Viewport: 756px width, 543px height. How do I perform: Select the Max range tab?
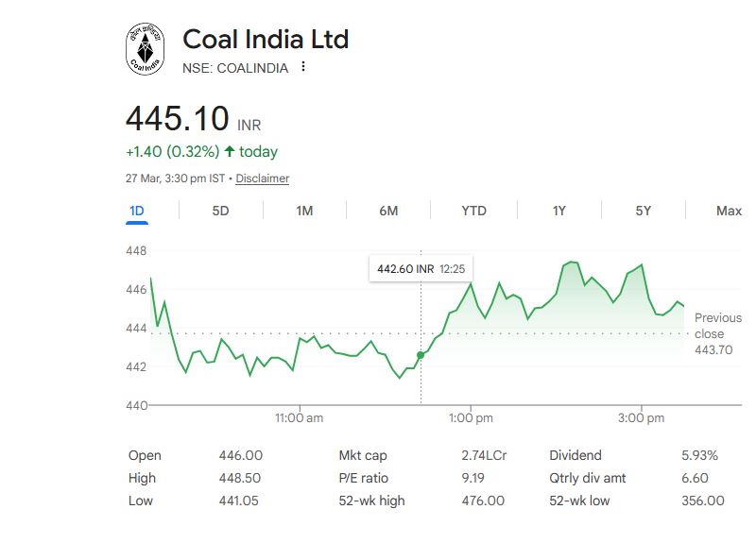point(729,211)
